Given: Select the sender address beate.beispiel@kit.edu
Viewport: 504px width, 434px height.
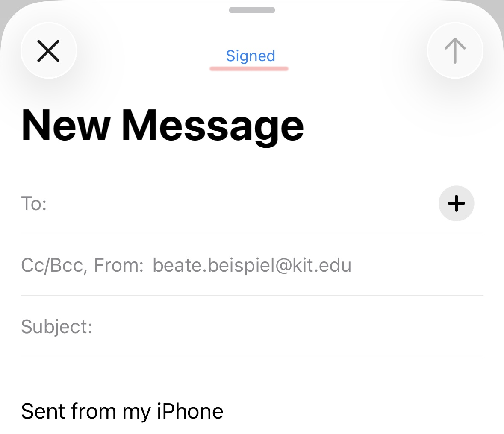Looking at the screenshot, I should [252, 265].
